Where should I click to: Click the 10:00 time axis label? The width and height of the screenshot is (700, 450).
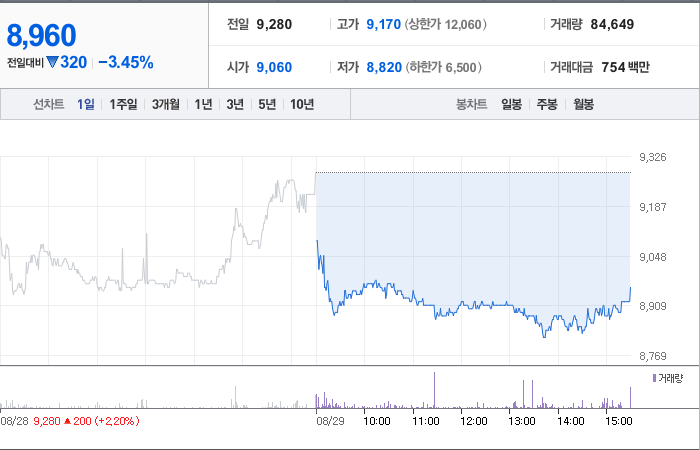(x=377, y=421)
